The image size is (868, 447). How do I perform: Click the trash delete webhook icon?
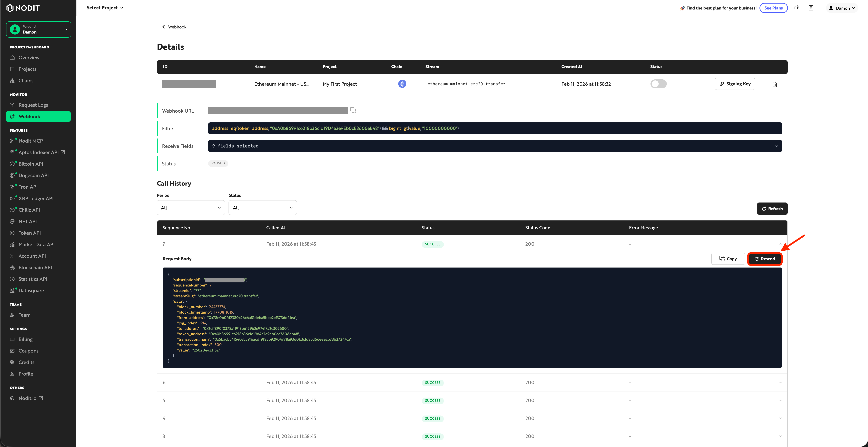point(774,84)
